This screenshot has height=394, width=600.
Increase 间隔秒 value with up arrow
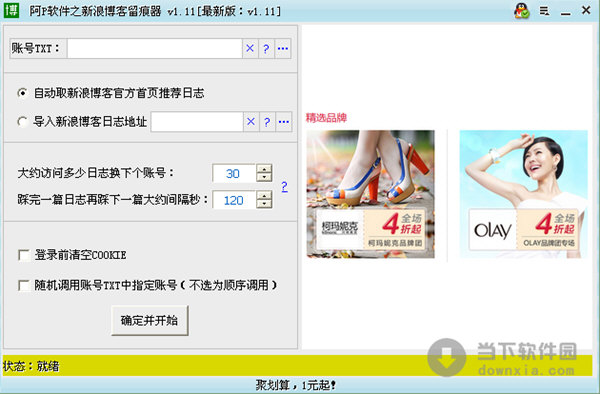(264, 195)
